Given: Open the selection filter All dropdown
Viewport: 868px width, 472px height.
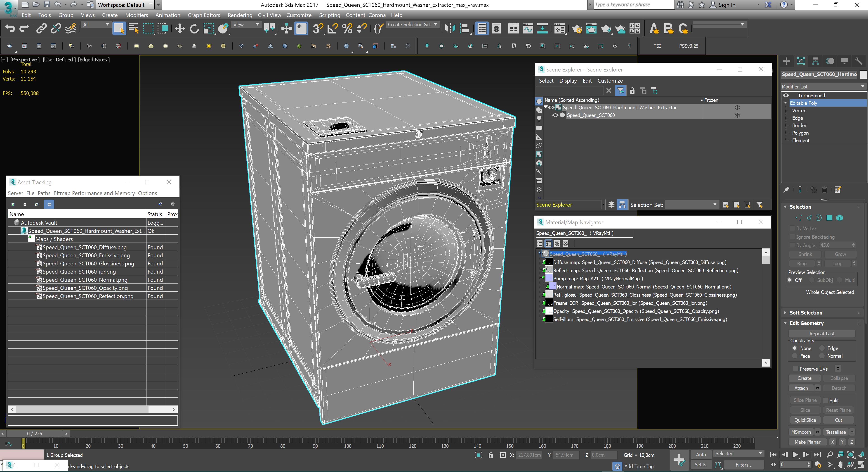Looking at the screenshot, I should coord(96,25).
